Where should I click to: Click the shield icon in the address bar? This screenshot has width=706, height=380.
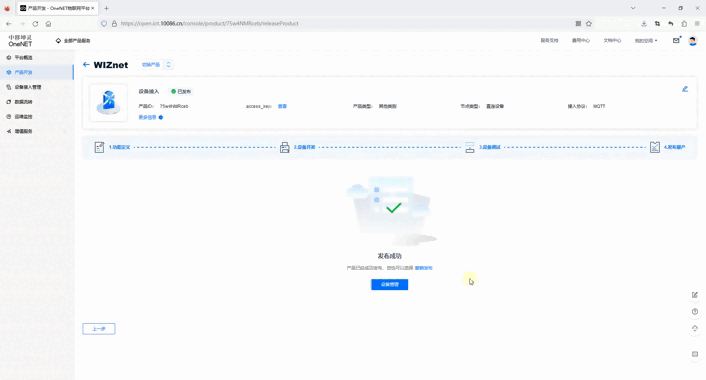pyautogui.click(x=104, y=23)
